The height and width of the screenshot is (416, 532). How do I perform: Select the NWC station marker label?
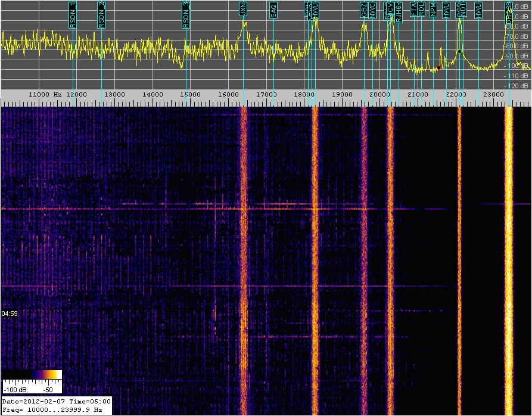[372, 11]
